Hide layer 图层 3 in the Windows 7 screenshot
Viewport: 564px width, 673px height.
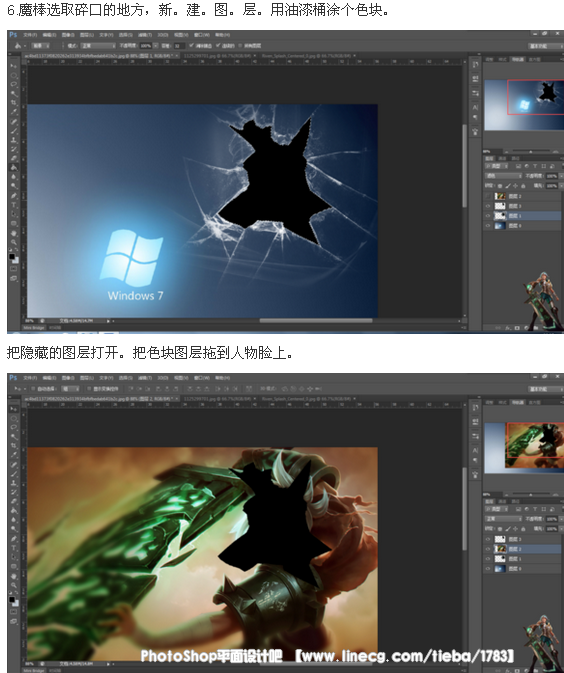point(488,206)
